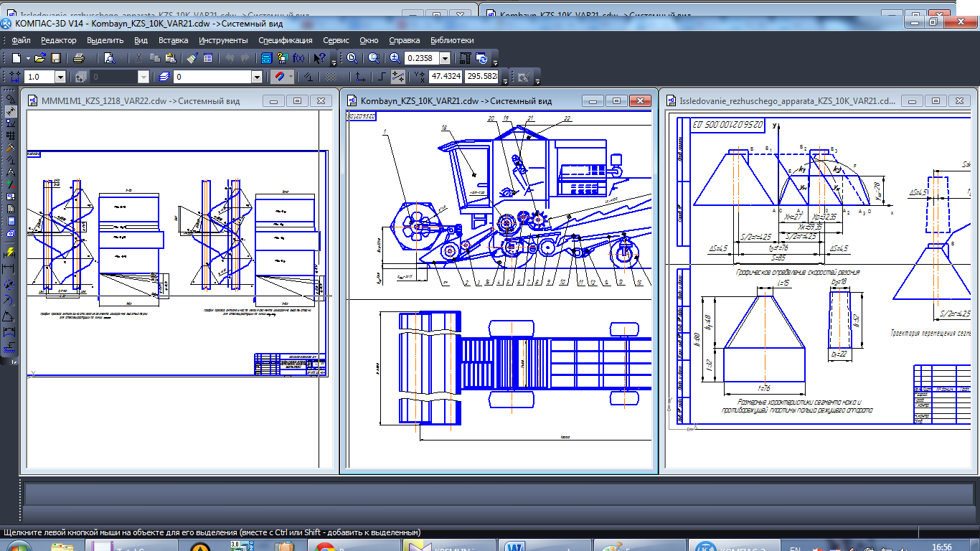Open the Редактор menu
The height and width of the screenshot is (551, 980).
pos(58,40)
